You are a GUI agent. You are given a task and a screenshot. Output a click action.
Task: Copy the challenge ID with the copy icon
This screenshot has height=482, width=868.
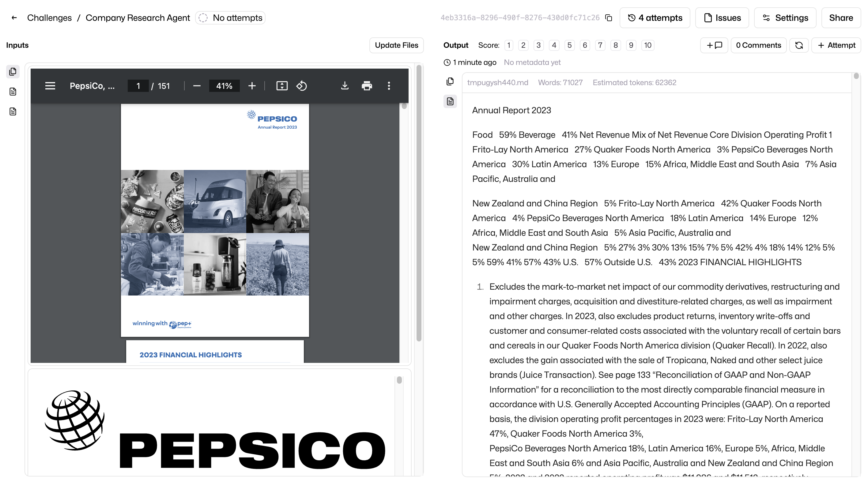click(609, 17)
